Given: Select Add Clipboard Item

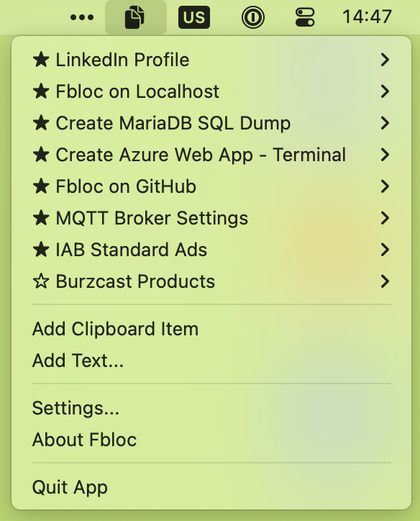Looking at the screenshot, I should click(211, 329).
